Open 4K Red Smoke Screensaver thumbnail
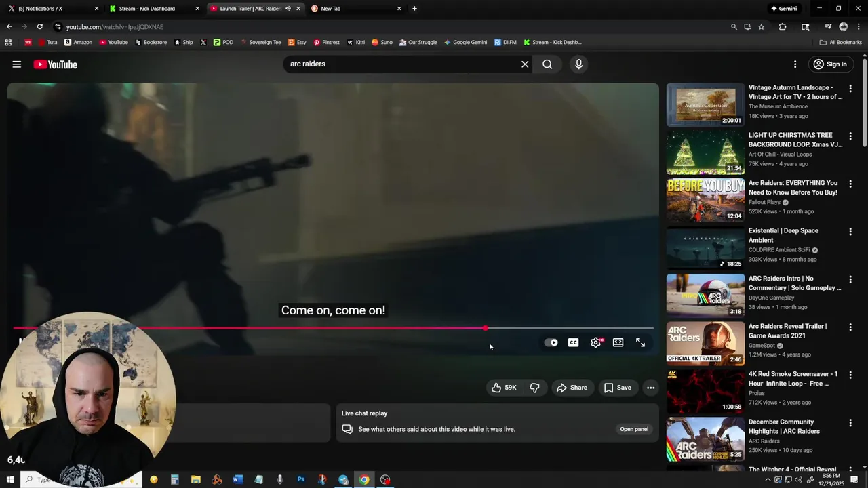The width and height of the screenshot is (868, 488). pos(705,391)
